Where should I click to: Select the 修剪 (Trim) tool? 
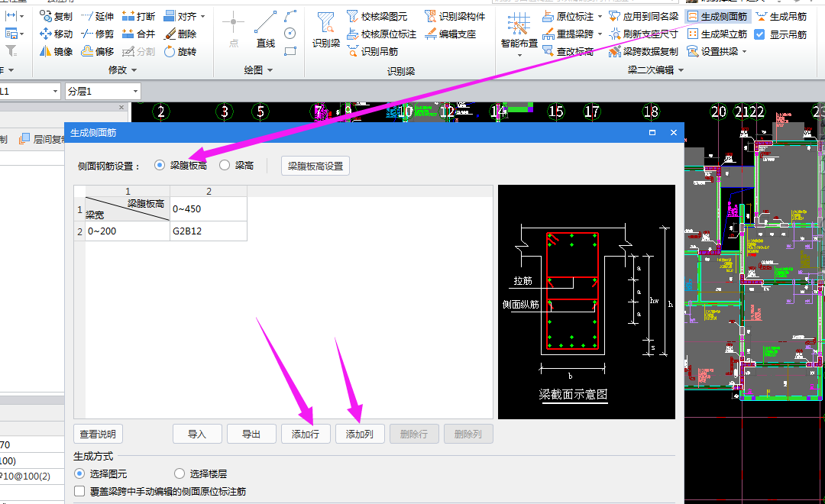(97, 34)
